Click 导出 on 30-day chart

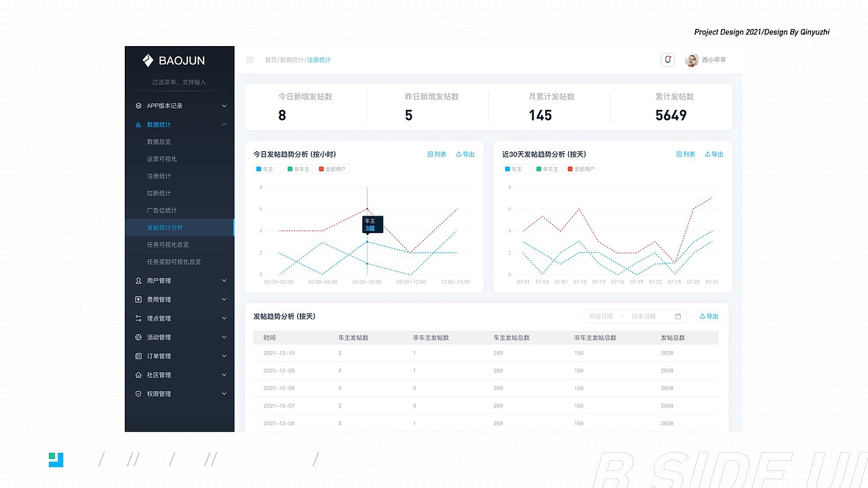tap(714, 155)
